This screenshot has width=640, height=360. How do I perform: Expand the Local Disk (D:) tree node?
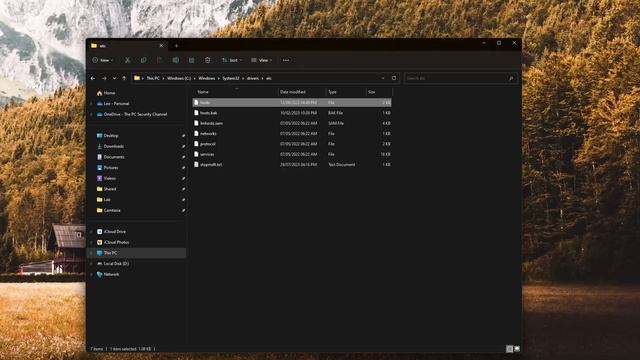[x=91, y=264]
